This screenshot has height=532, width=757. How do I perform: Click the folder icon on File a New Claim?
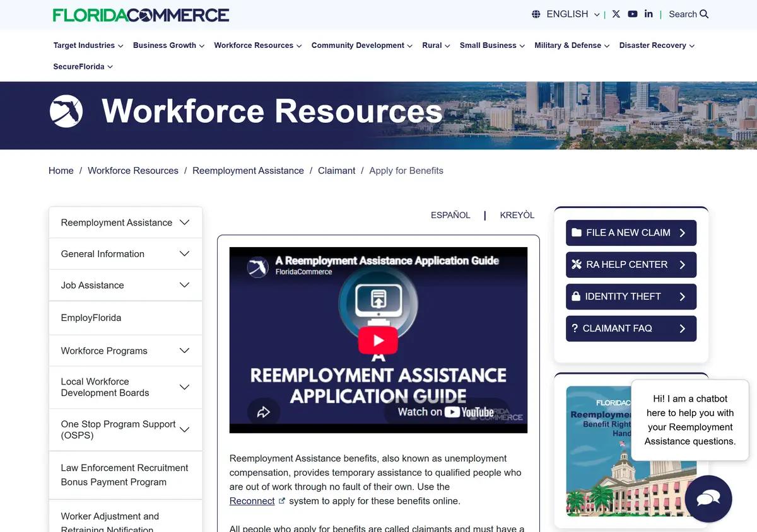click(577, 233)
